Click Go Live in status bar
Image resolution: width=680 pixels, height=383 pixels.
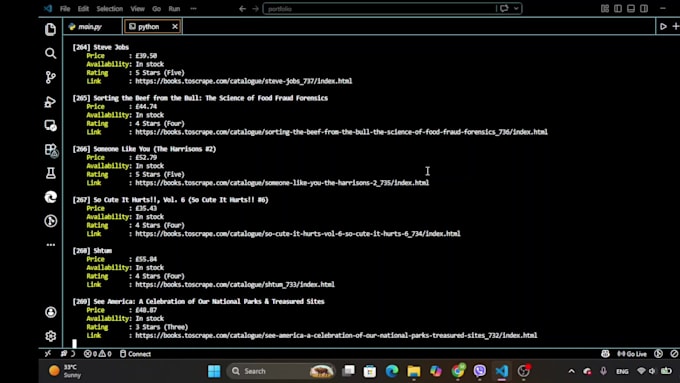[631, 354]
